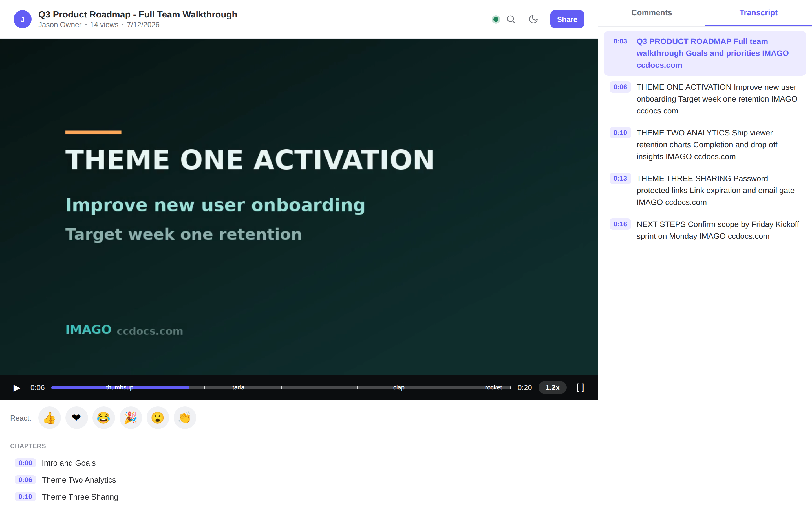Jump to transcript timestamp 0:10
The width and height of the screenshot is (812, 508).
point(620,133)
